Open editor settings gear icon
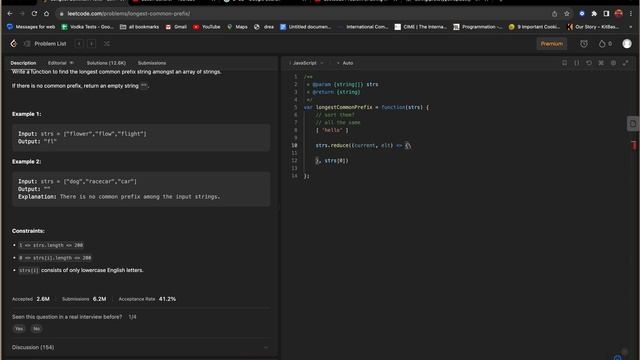Viewport: 640px width, 360px height. [613, 63]
